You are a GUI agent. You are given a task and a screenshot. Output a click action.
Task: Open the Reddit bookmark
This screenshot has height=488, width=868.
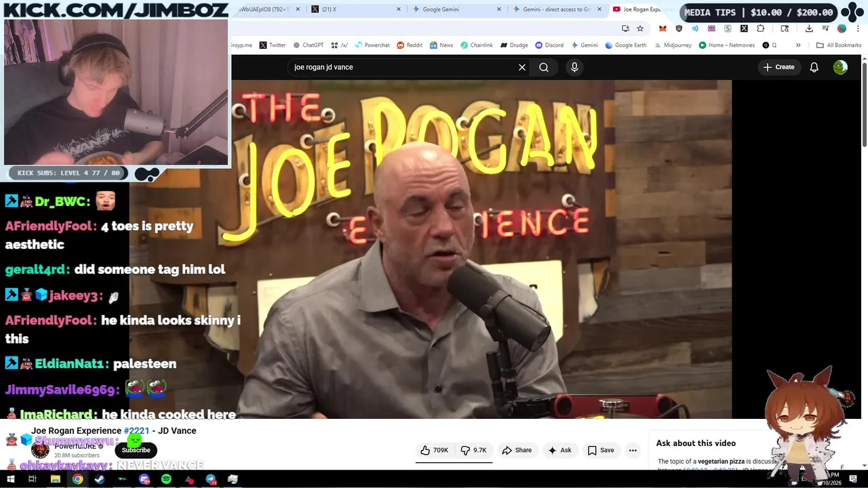(x=410, y=45)
